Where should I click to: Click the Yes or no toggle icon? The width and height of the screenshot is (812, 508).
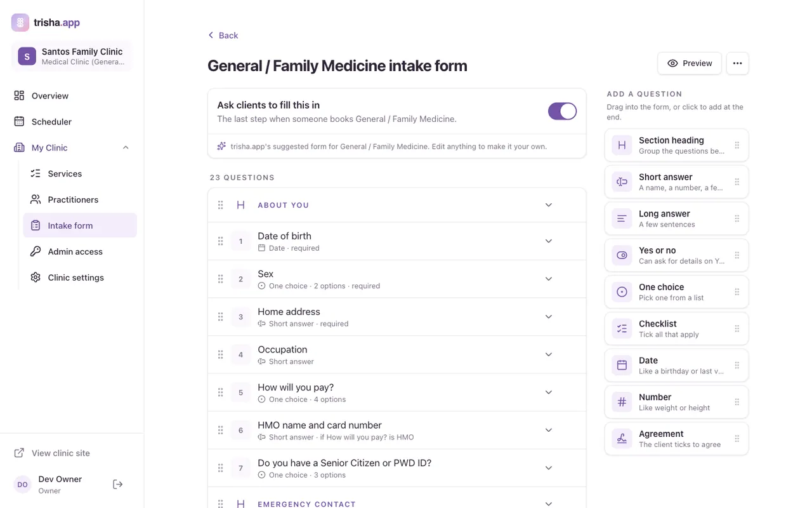pos(622,255)
